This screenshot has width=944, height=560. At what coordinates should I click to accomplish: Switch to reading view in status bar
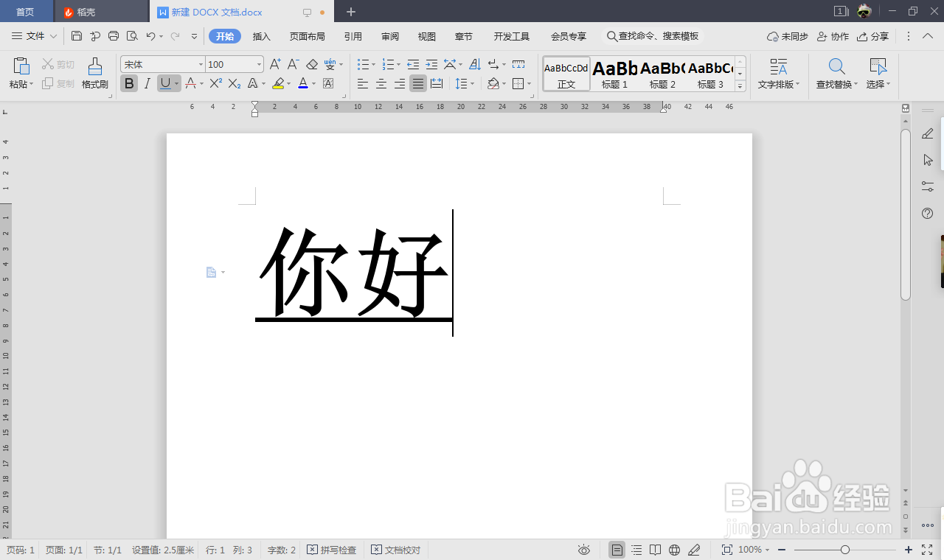coord(655,550)
